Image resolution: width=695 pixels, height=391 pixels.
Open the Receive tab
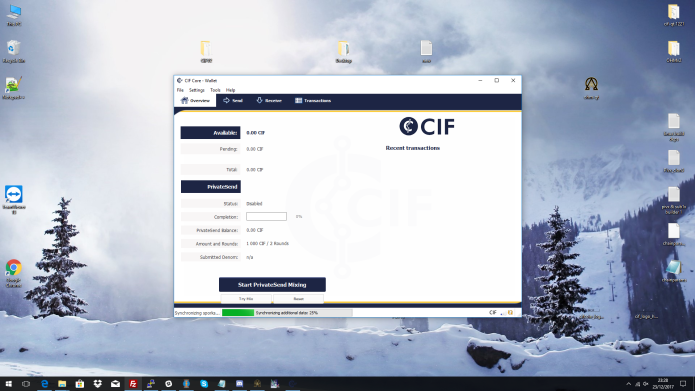point(269,101)
